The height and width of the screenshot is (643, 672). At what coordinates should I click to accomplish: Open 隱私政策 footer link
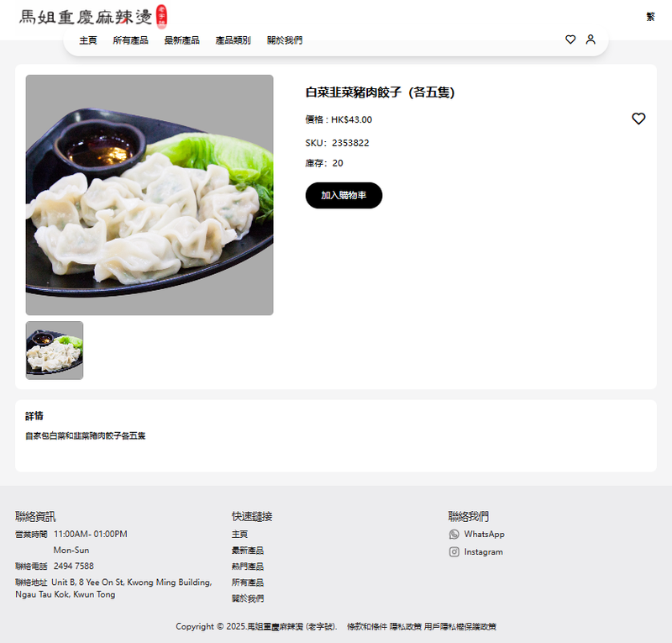tap(406, 626)
